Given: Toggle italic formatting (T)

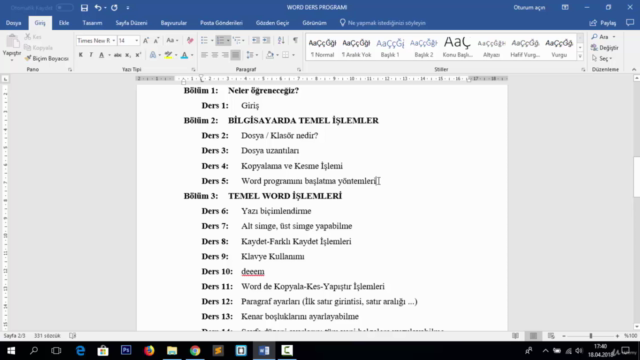Looking at the screenshot, I should (x=91, y=55).
